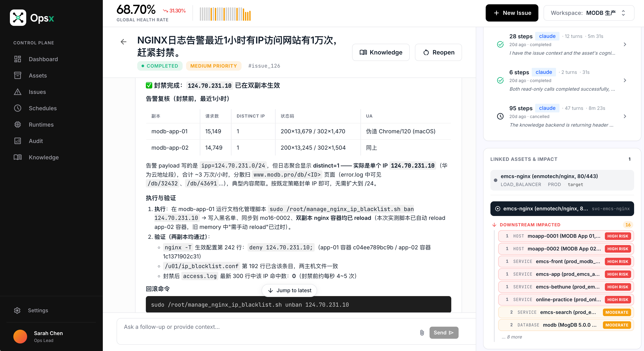Image resolution: width=644 pixels, height=351 pixels.
Task: Open the Issues section
Action: click(37, 92)
